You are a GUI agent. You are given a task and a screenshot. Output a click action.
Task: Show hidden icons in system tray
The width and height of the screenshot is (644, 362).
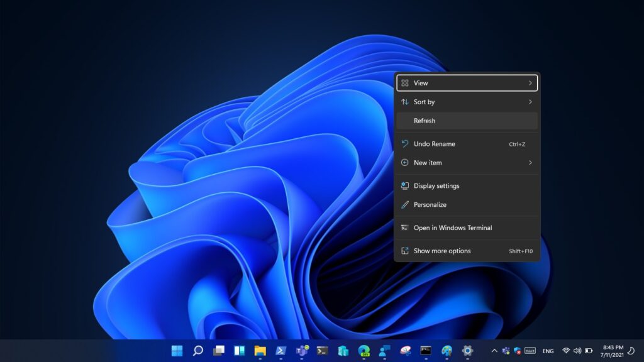[494, 351]
